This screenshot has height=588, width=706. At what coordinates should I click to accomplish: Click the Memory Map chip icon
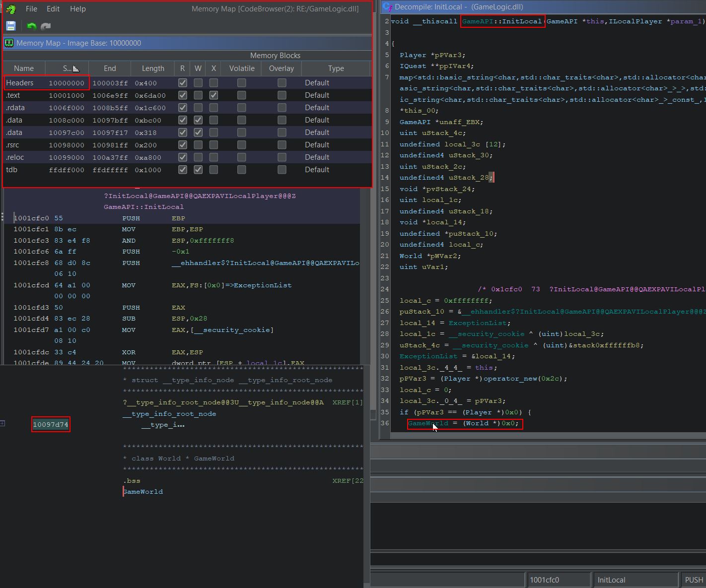coord(9,43)
